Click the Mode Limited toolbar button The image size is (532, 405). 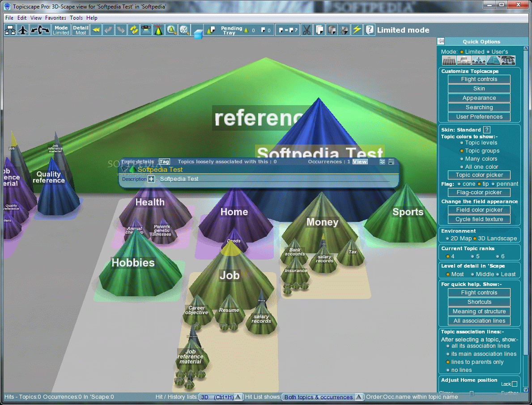[x=61, y=30]
